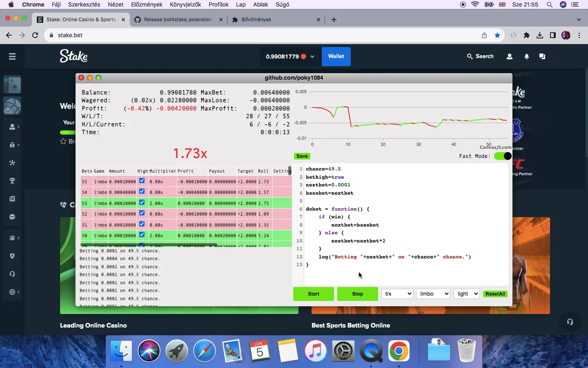Open the user profile icon

tap(510, 56)
